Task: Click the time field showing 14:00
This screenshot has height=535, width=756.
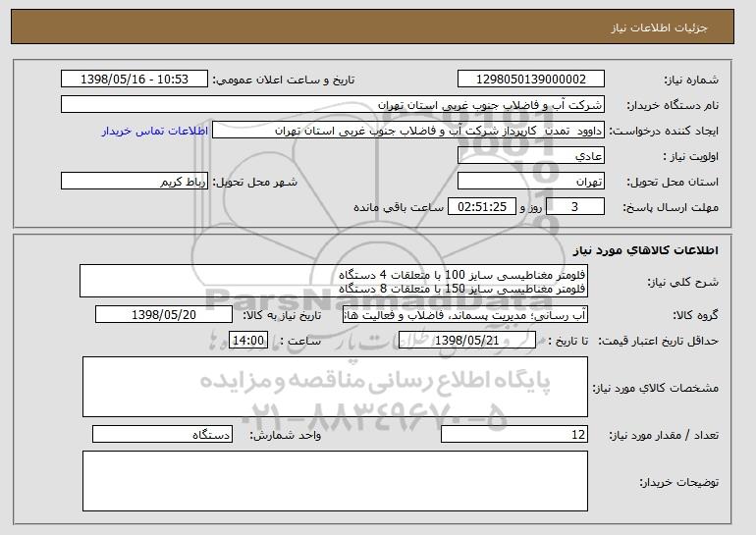Action: [x=248, y=341]
